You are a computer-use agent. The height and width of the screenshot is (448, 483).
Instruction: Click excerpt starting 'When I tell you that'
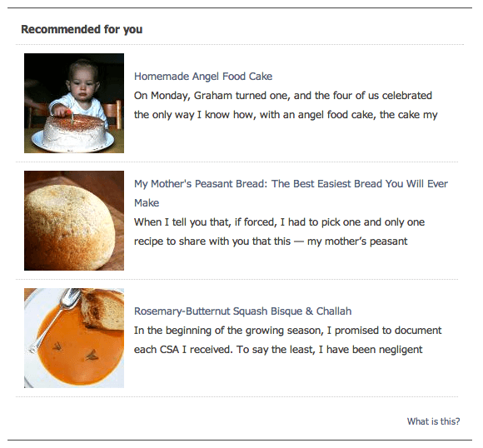click(279, 231)
